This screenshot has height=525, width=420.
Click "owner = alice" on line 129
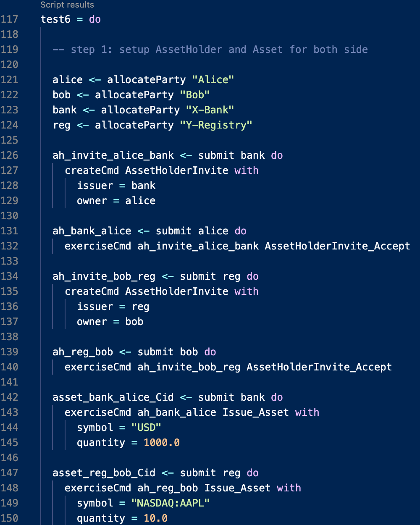[116, 201]
